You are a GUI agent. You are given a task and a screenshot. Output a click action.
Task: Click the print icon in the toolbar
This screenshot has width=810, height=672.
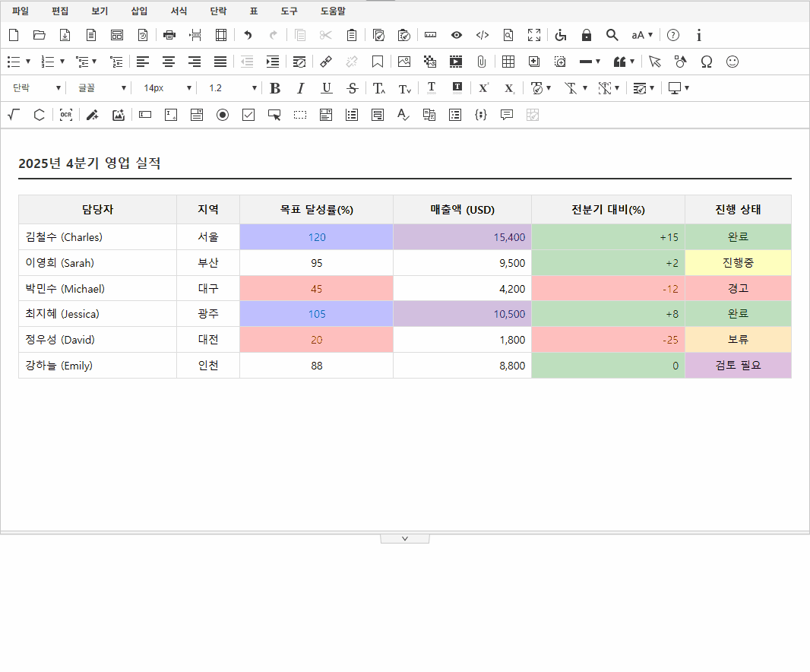pyautogui.click(x=169, y=35)
